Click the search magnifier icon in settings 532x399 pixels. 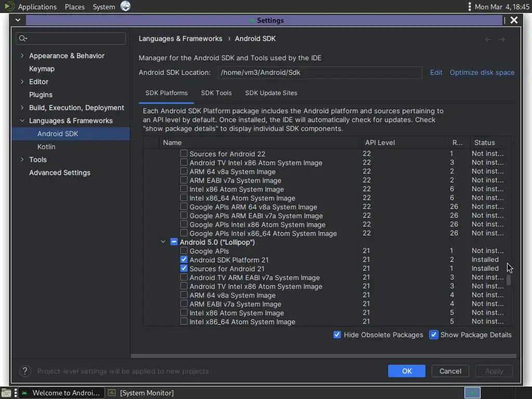(23, 38)
